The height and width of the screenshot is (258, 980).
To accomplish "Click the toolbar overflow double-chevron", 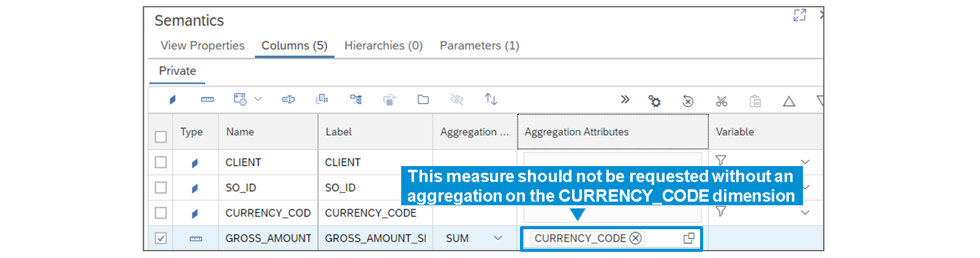I will click(625, 100).
